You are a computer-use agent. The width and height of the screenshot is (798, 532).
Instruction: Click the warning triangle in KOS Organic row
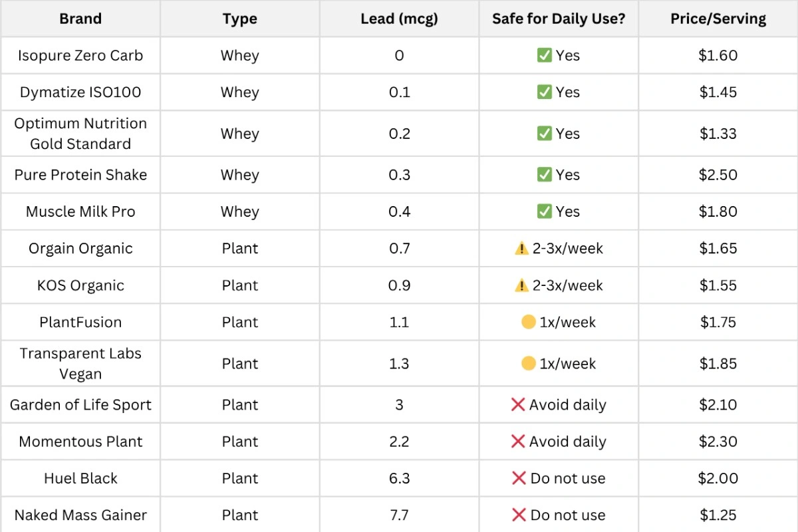click(x=521, y=286)
